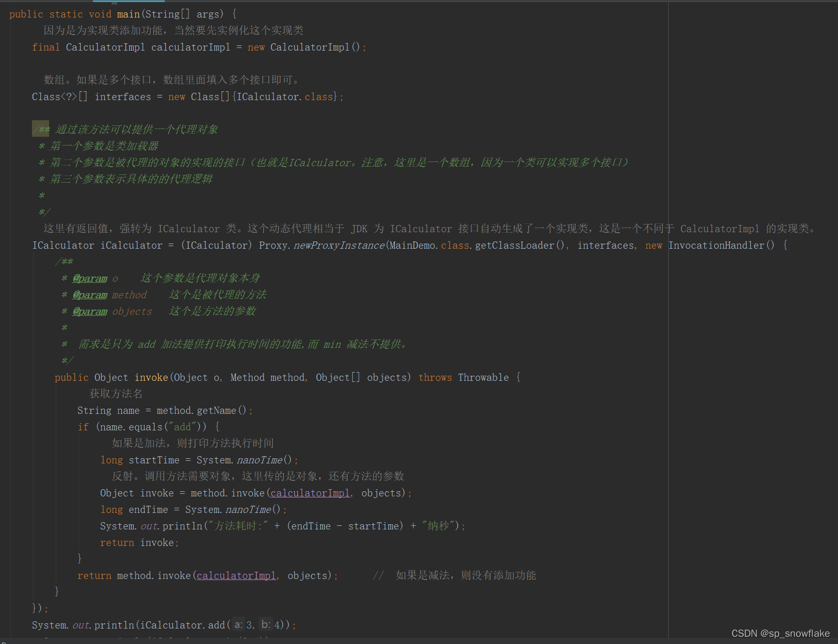Image resolution: width=838 pixels, height=644 pixels.
Task: Click the 'if' keyword
Action: pos(83,427)
